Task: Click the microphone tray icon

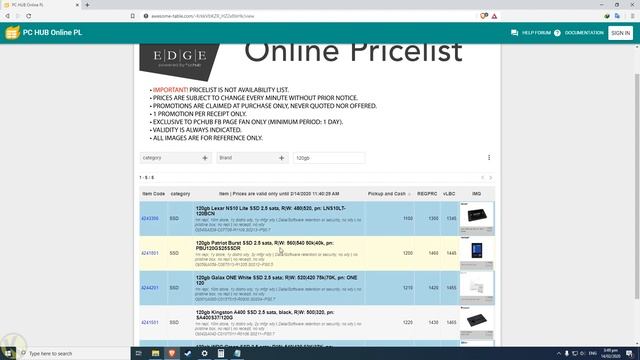Action: click(567, 353)
